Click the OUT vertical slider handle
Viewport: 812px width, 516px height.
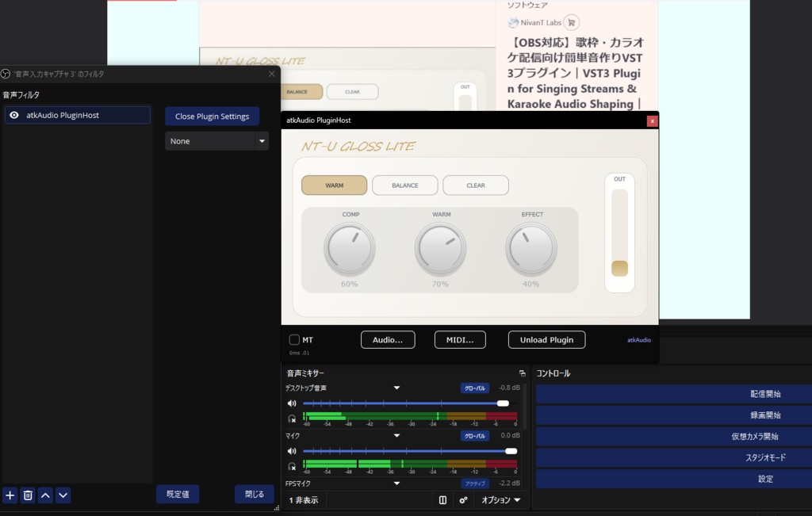point(619,269)
